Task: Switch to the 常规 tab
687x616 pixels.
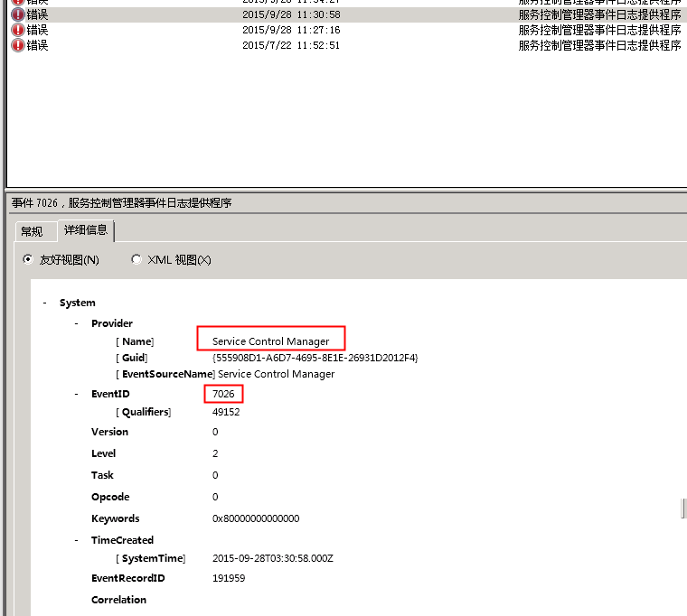Action: (x=32, y=231)
